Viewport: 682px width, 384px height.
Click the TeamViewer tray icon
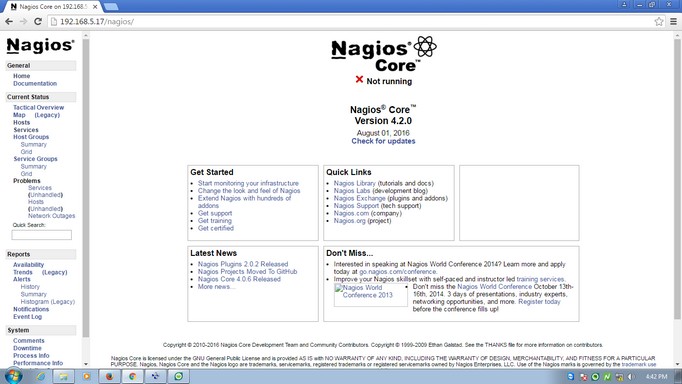pos(571,376)
